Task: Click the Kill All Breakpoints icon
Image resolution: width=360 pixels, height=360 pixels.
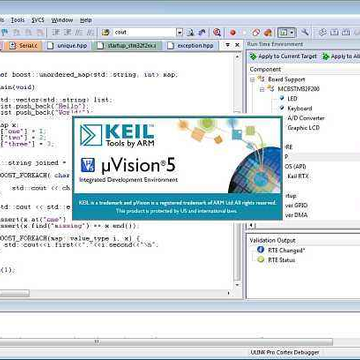Action: coord(268,32)
